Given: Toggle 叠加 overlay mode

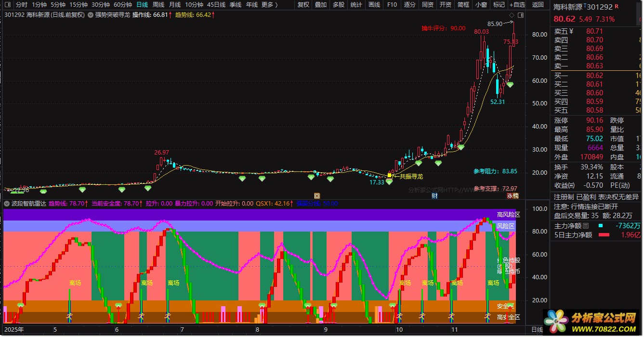Looking at the screenshot, I should [x=321, y=5].
